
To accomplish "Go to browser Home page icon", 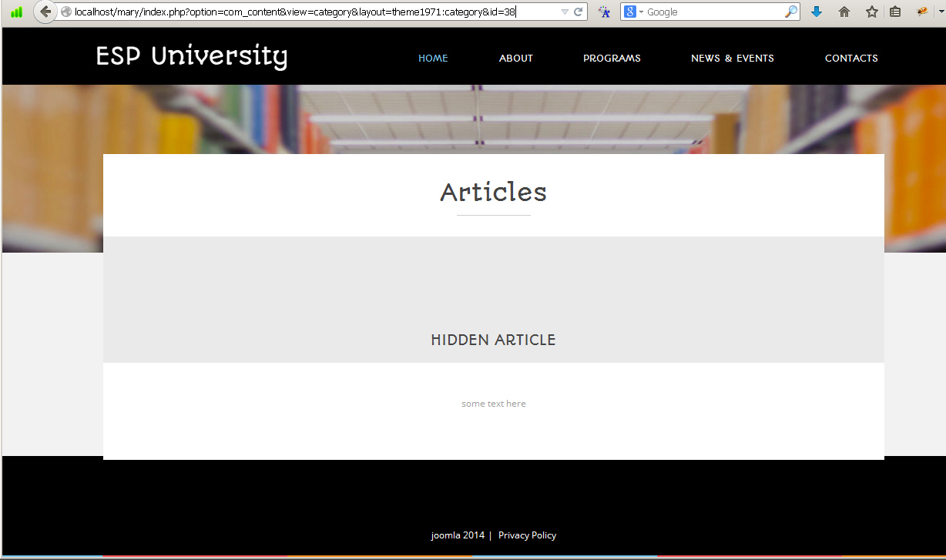I will click(x=844, y=12).
